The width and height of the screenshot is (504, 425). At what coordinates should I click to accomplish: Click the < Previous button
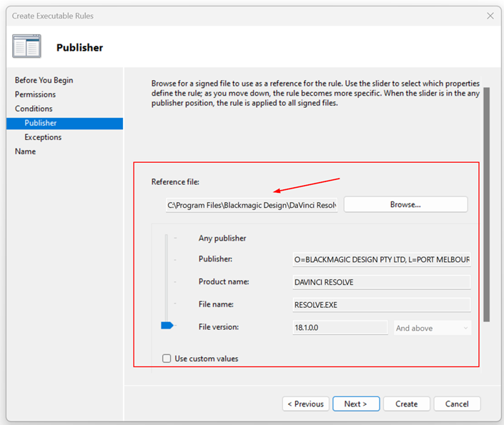306,404
